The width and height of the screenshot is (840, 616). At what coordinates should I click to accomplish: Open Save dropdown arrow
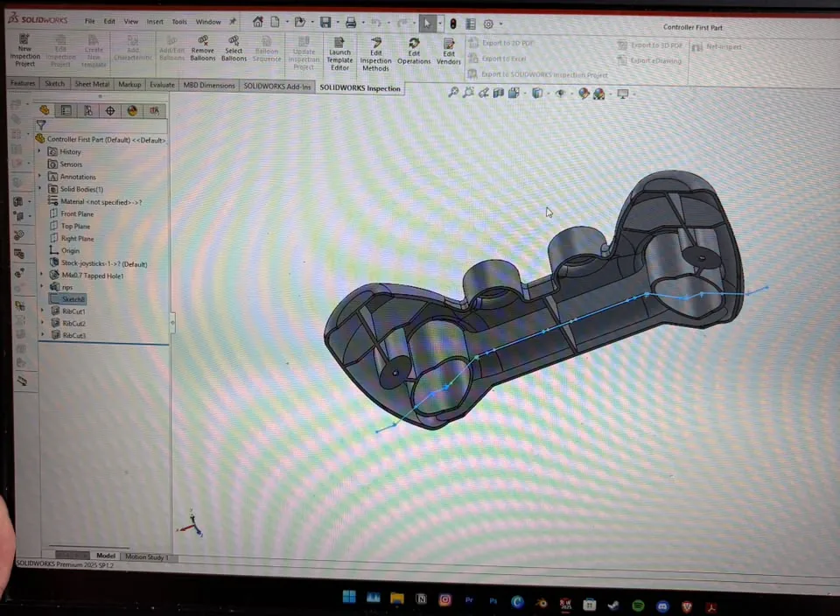tap(338, 23)
